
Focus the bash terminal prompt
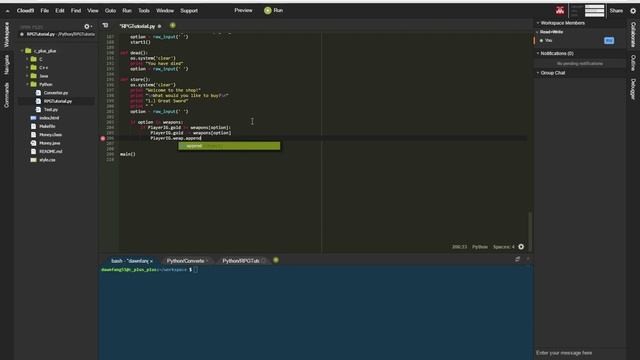pos(196,270)
